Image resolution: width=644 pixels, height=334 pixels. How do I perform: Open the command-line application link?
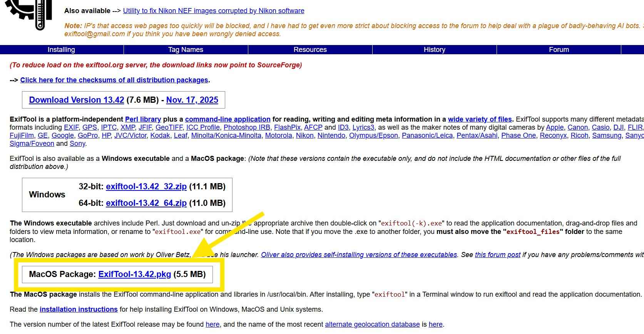point(227,119)
